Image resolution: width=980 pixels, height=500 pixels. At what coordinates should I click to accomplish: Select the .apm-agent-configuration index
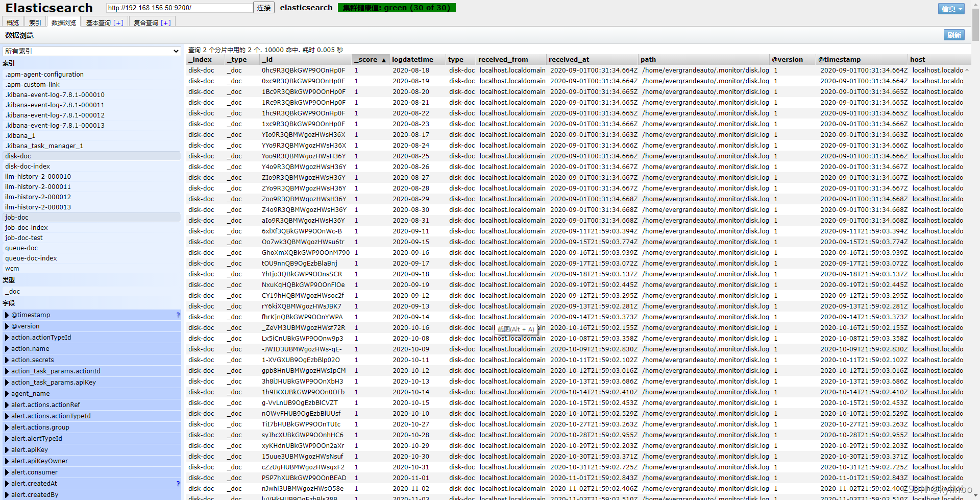click(92, 74)
